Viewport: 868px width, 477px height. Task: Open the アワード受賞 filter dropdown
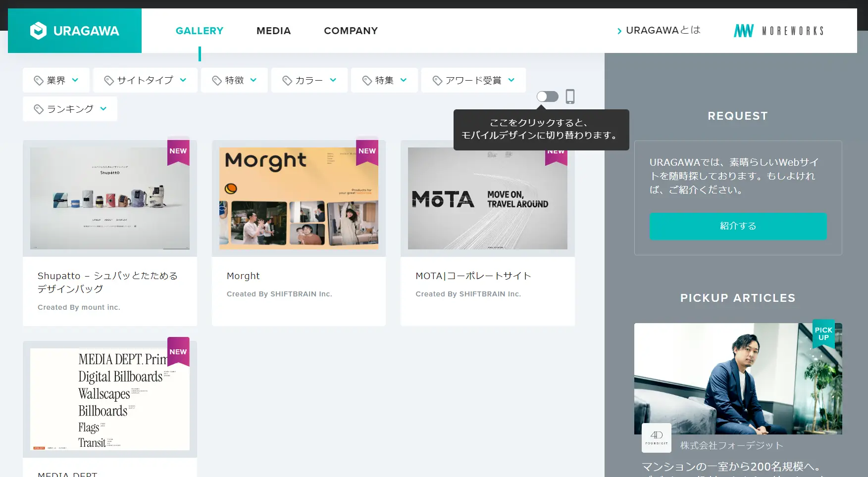(473, 80)
